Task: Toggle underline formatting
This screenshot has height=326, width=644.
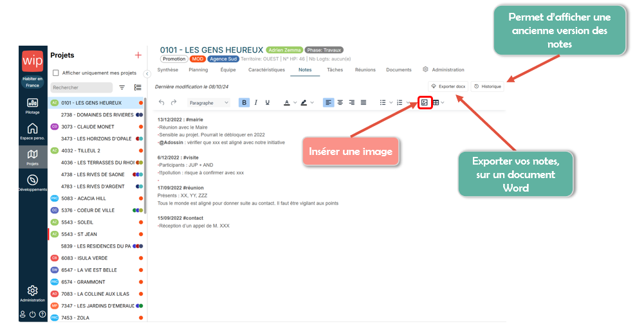Action: coord(268,103)
